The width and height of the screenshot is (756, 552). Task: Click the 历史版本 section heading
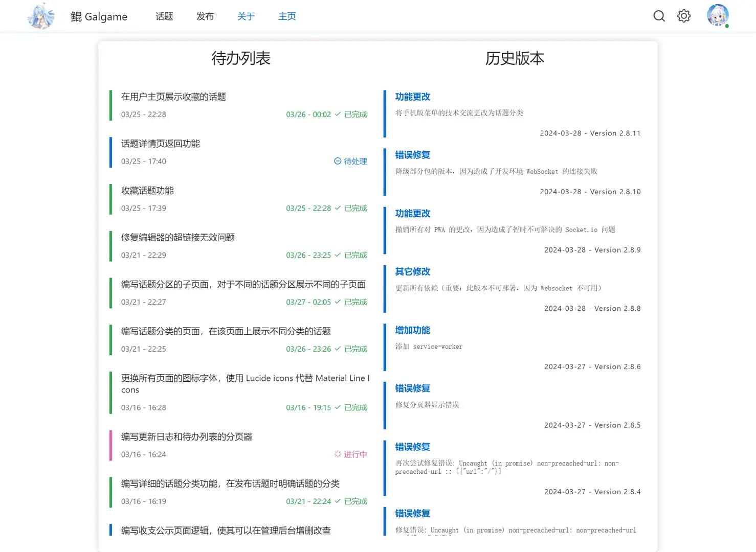pyautogui.click(x=515, y=58)
